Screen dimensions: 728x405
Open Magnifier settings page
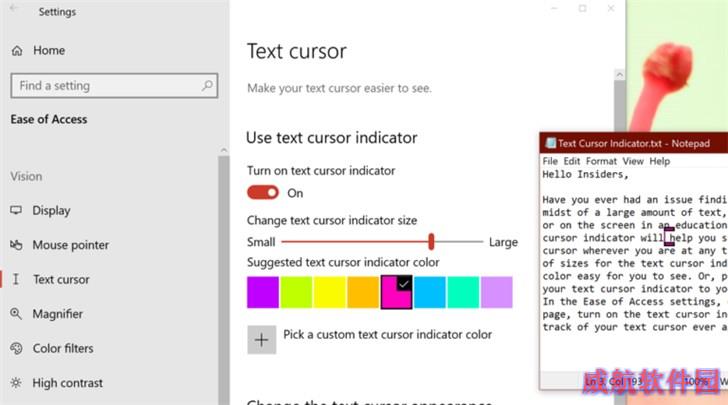click(57, 314)
